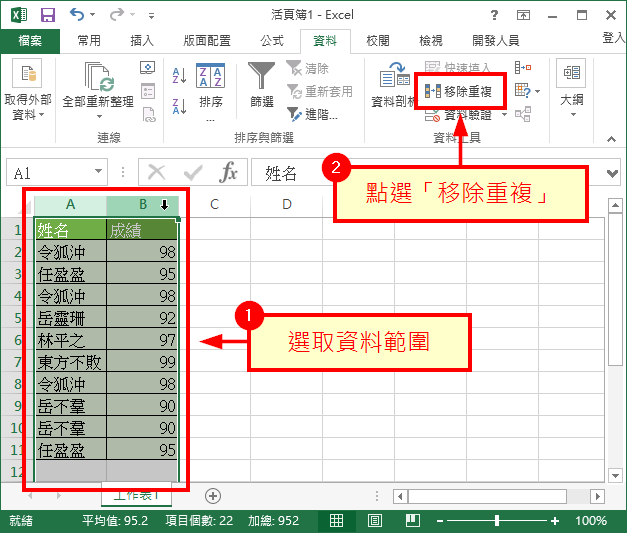This screenshot has height=533, width=627.
Task: Add a new sheet with plus button
Action: pos(212,495)
